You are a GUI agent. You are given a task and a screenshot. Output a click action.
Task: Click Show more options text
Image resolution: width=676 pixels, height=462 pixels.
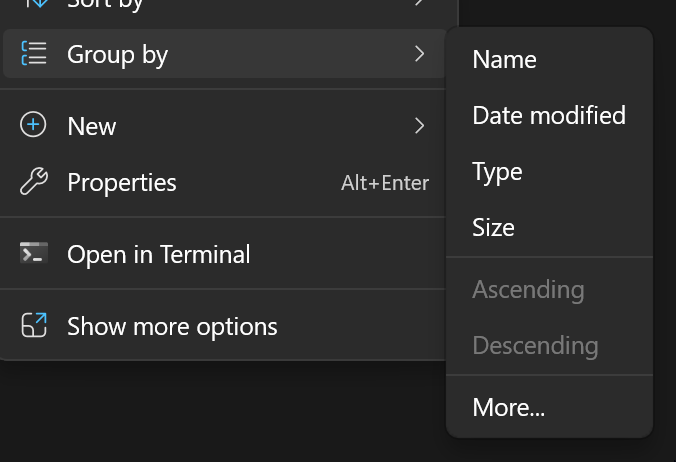pos(172,326)
